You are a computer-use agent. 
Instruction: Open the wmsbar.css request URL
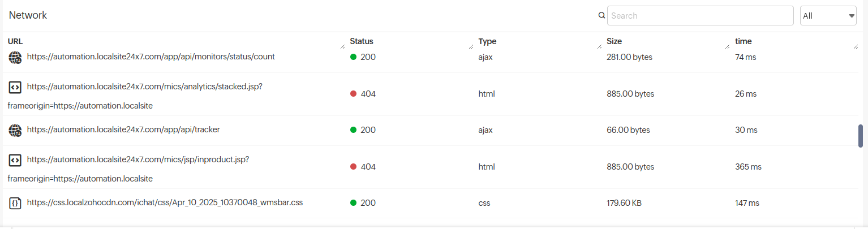pos(165,202)
